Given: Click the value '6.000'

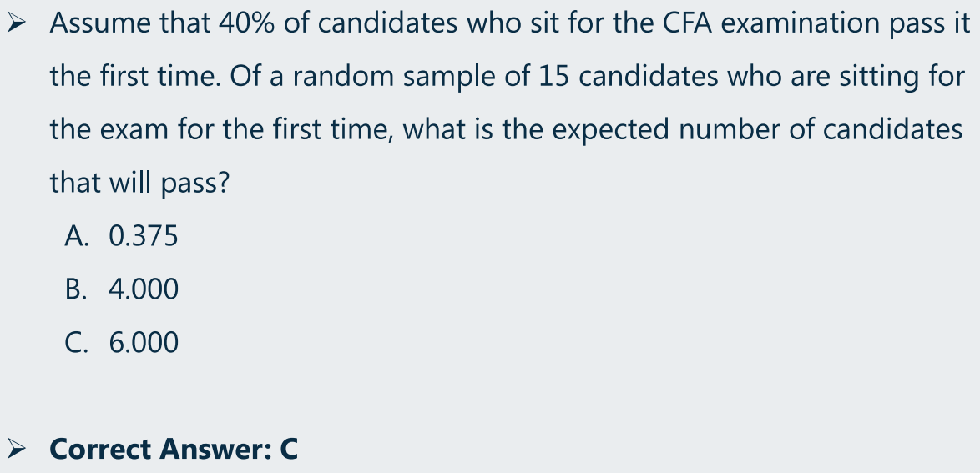Looking at the screenshot, I should [144, 342].
